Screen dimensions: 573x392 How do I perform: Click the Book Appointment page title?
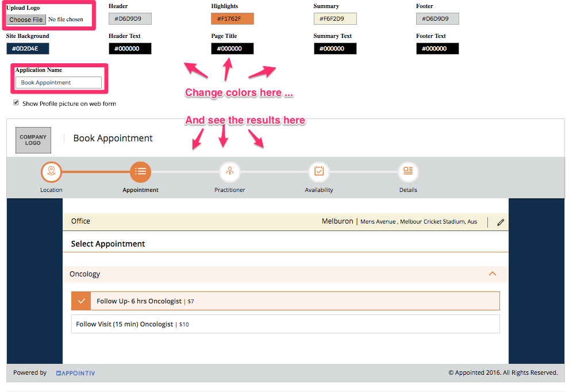click(113, 138)
